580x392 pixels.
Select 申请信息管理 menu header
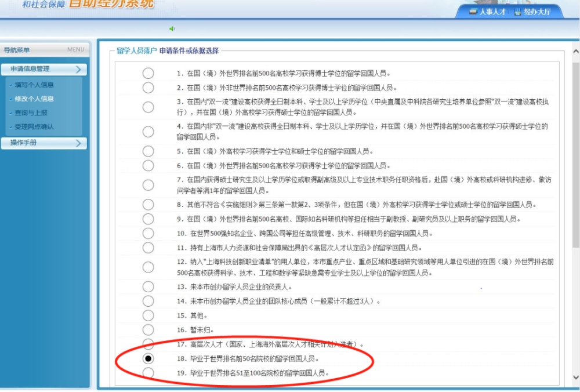pyautogui.click(x=44, y=69)
